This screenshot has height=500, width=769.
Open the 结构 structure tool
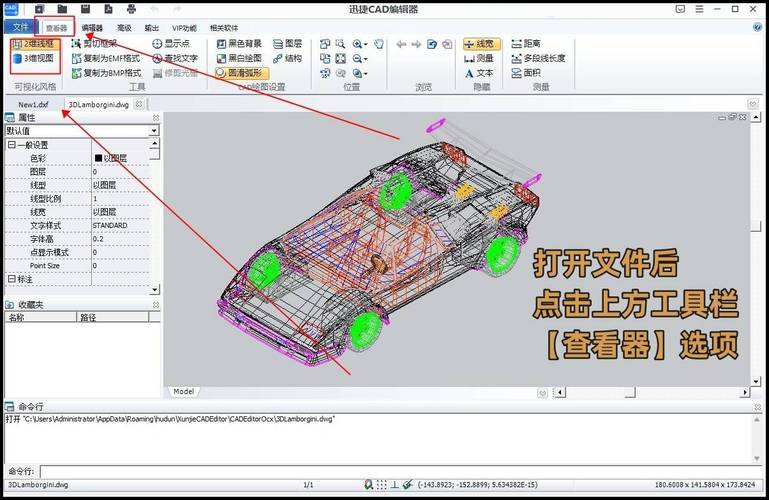point(287,58)
